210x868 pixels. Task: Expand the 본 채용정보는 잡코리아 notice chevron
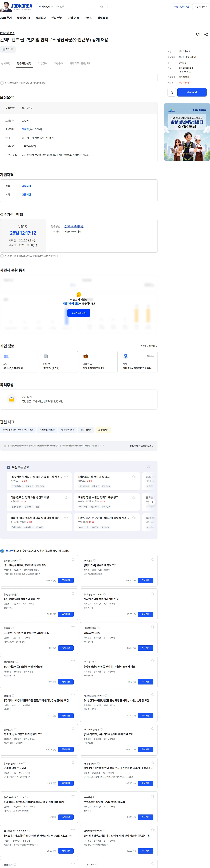tap(103, 445)
